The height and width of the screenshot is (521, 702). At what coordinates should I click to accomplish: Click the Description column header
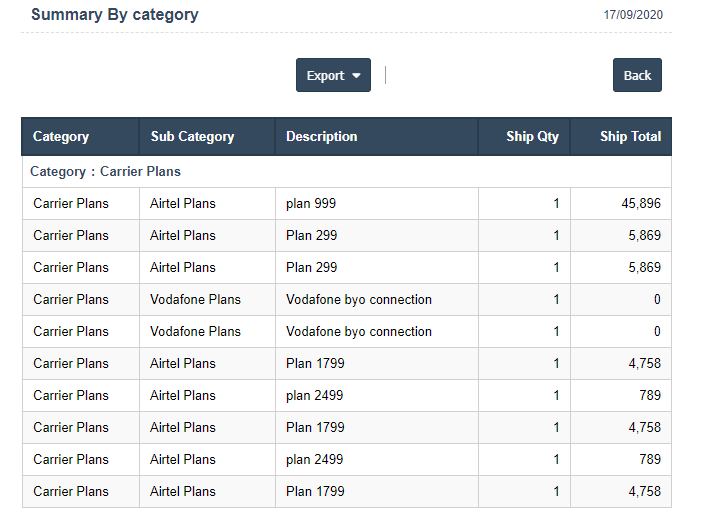point(321,137)
